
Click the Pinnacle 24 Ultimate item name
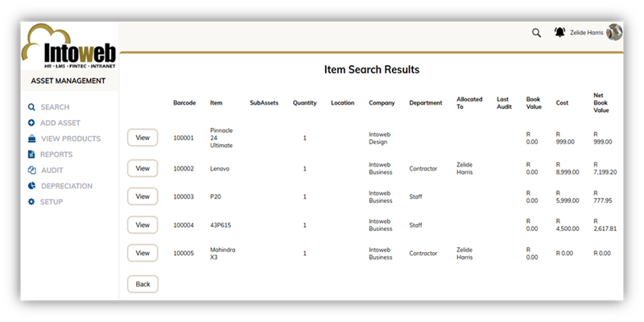(x=221, y=138)
